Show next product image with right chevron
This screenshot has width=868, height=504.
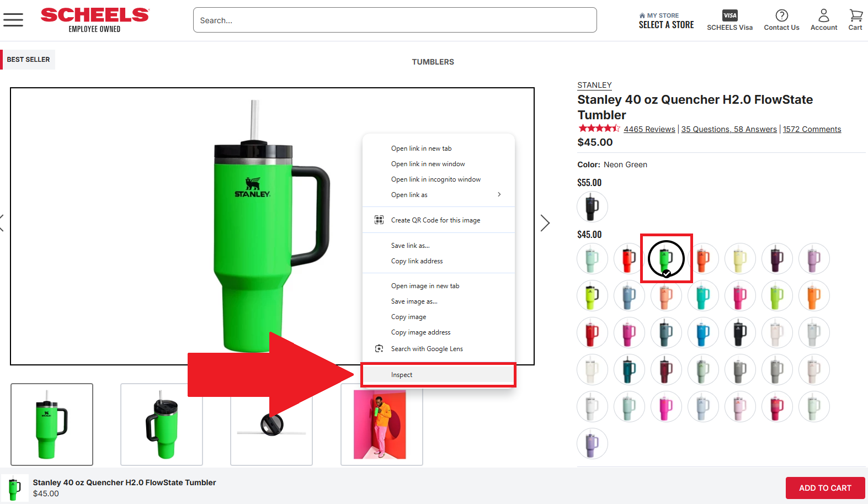coord(545,223)
